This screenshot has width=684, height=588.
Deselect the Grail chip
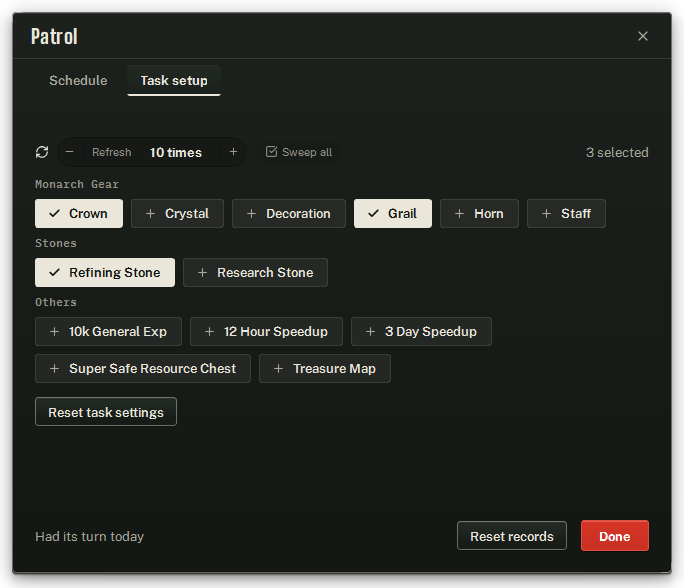(393, 213)
